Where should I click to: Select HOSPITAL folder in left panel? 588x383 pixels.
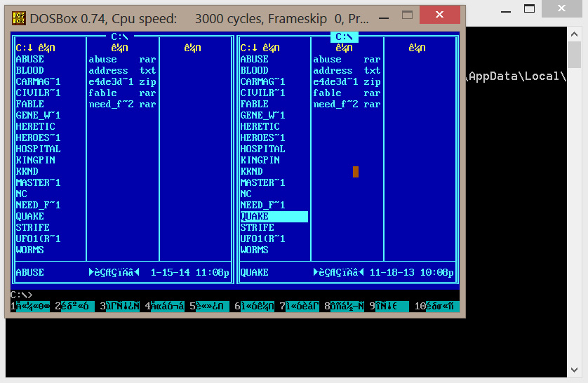pos(39,149)
